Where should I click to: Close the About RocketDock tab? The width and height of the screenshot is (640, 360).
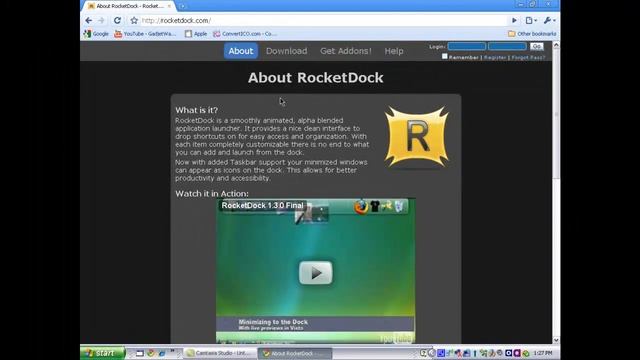169,6
